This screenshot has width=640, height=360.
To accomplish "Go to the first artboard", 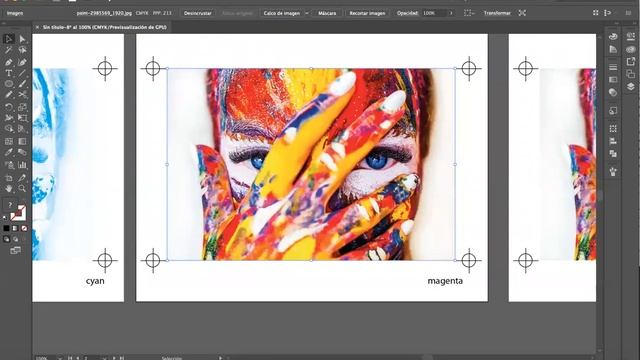I will 70,358.
